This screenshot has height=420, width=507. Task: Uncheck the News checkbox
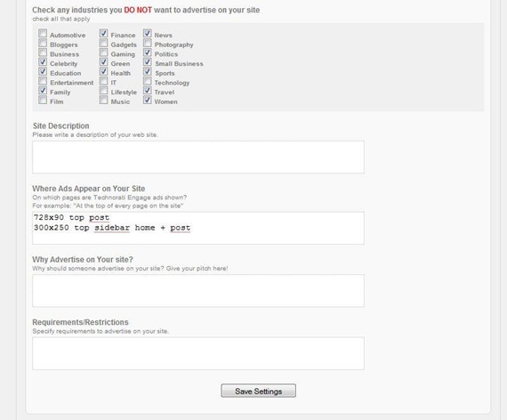(x=148, y=33)
